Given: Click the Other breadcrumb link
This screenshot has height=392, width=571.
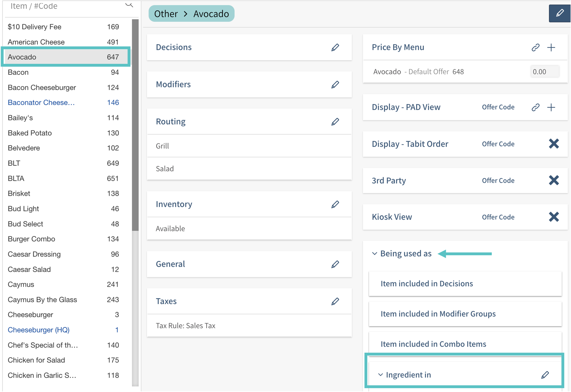Looking at the screenshot, I should [x=166, y=14].
